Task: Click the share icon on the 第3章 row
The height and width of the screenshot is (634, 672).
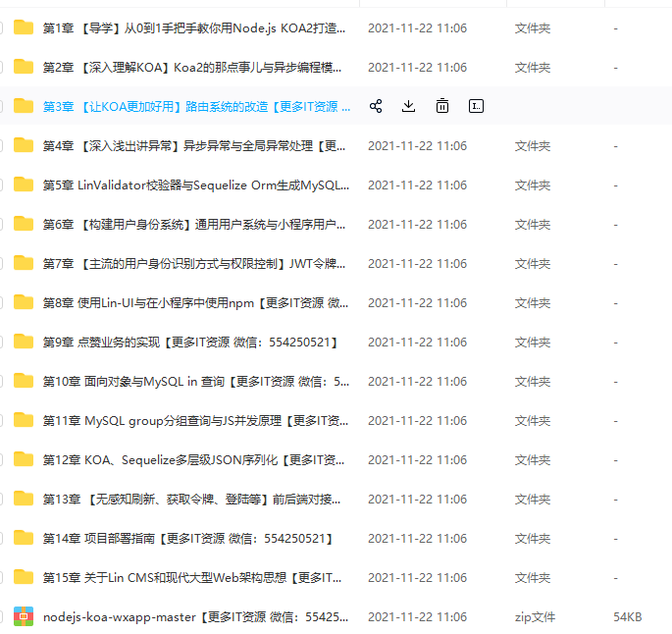Action: coord(376,106)
